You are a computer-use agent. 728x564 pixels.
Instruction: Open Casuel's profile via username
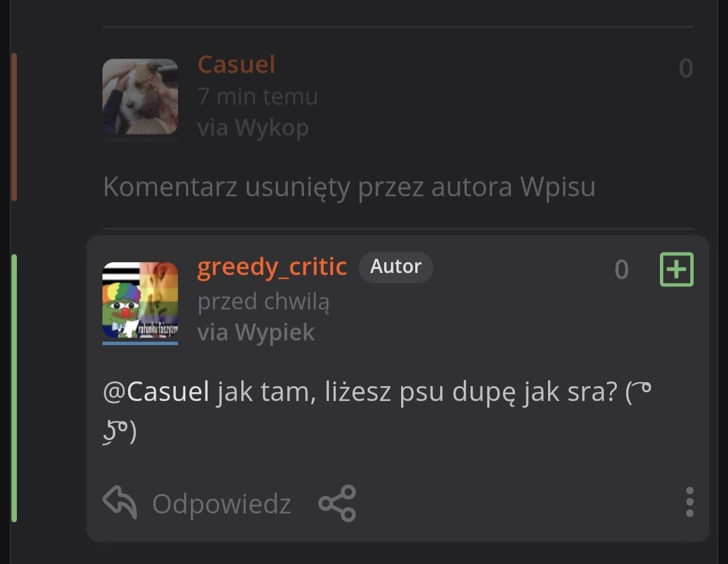coord(237,64)
